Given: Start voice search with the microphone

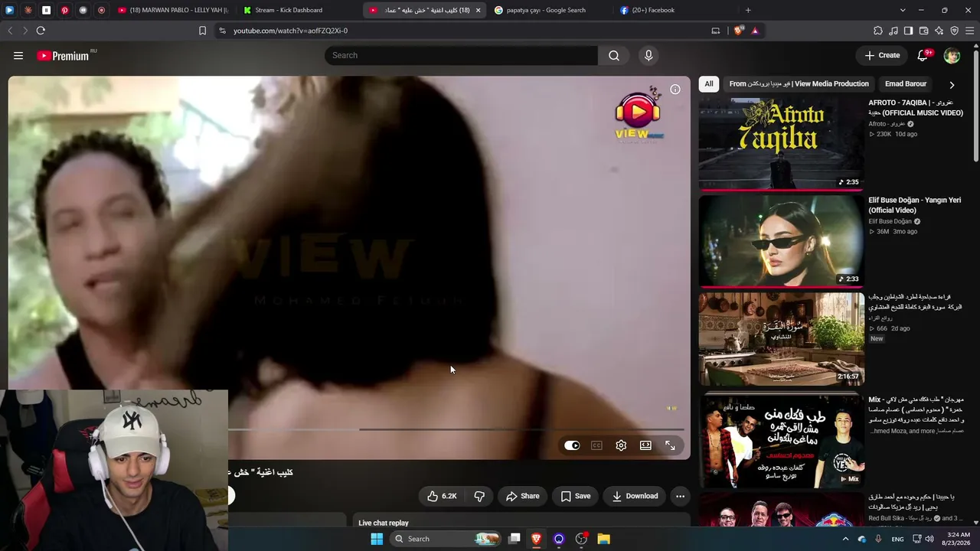Looking at the screenshot, I should click(x=648, y=55).
